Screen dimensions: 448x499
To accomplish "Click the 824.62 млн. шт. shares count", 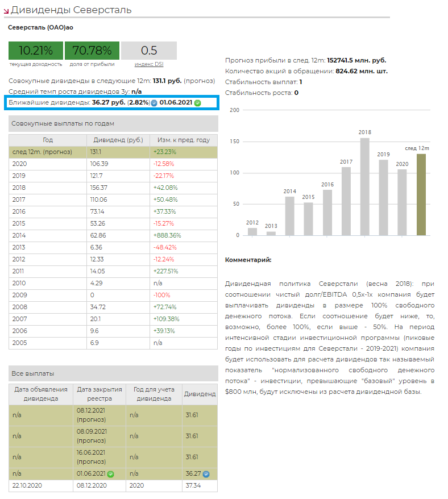I will pyautogui.click(x=362, y=71).
